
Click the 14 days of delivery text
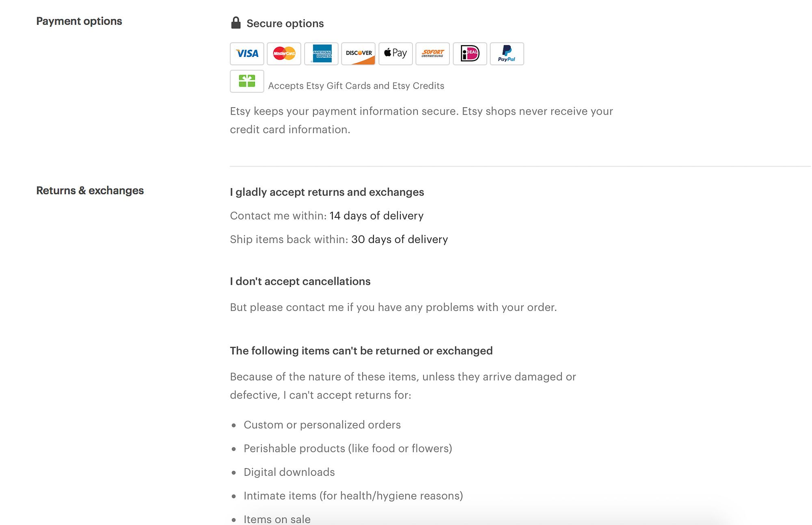coord(376,215)
